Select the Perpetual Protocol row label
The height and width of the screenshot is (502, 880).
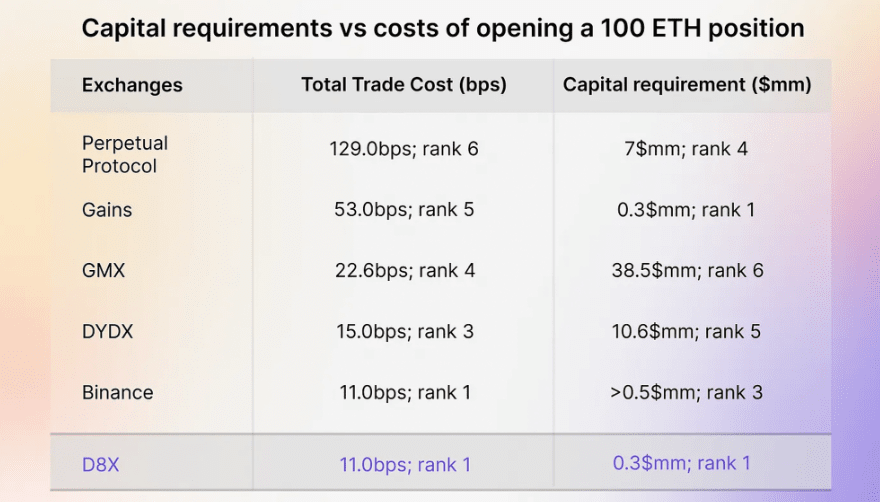pos(125,154)
